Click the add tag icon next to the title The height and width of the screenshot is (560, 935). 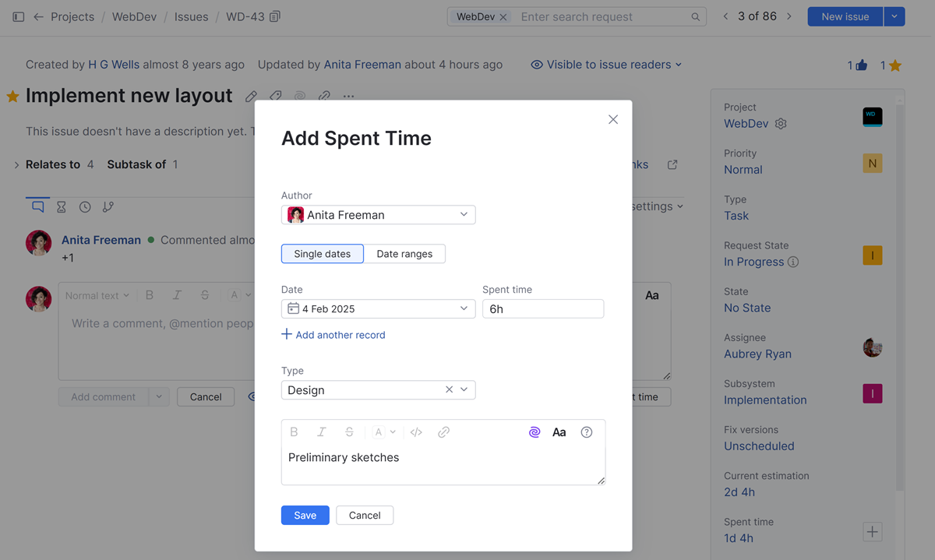(275, 96)
